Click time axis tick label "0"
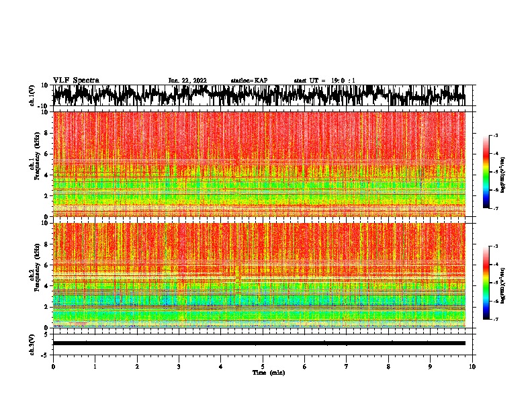Viewport: 532px width, 411px height. pyautogui.click(x=53, y=367)
